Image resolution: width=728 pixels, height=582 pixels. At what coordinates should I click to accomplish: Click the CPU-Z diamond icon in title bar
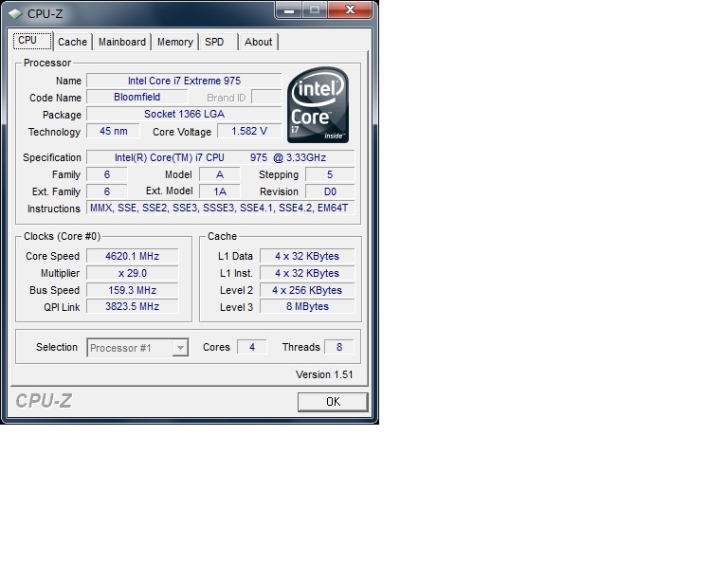[x=15, y=14]
